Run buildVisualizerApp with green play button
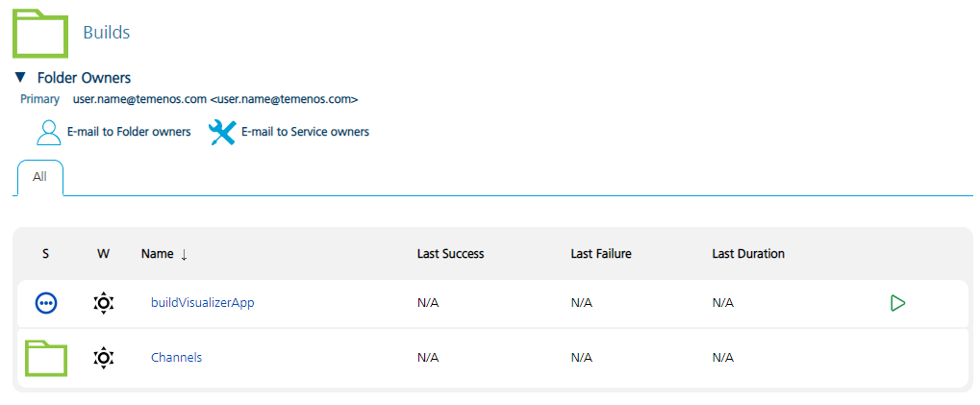 pyautogui.click(x=897, y=303)
